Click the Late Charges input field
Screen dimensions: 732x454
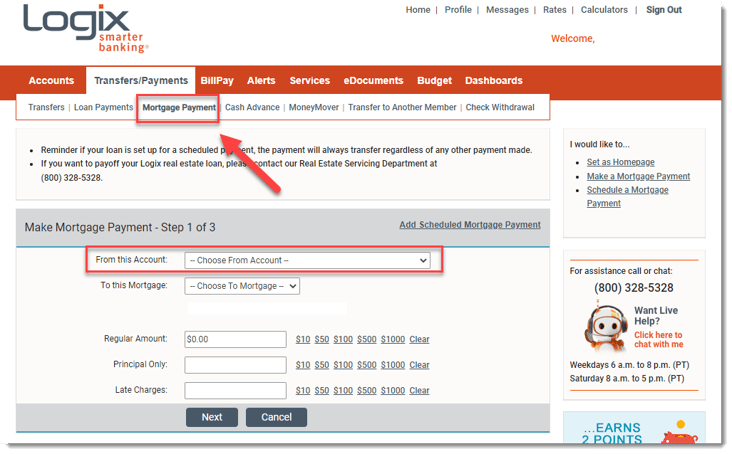pos(235,391)
